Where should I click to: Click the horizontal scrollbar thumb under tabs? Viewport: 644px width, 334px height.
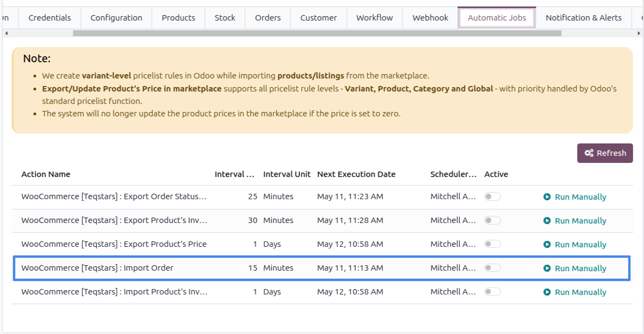coord(317,33)
